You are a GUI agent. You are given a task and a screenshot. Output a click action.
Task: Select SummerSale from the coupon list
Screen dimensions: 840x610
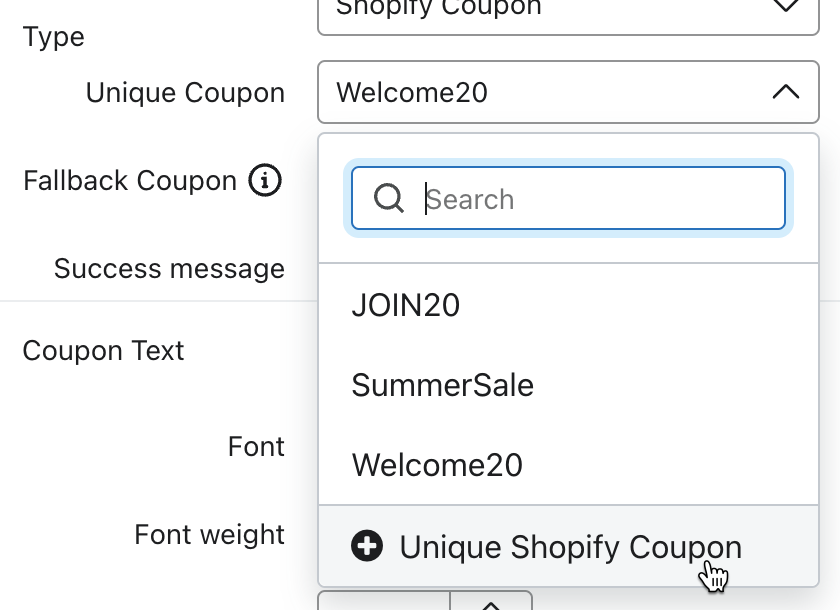443,385
